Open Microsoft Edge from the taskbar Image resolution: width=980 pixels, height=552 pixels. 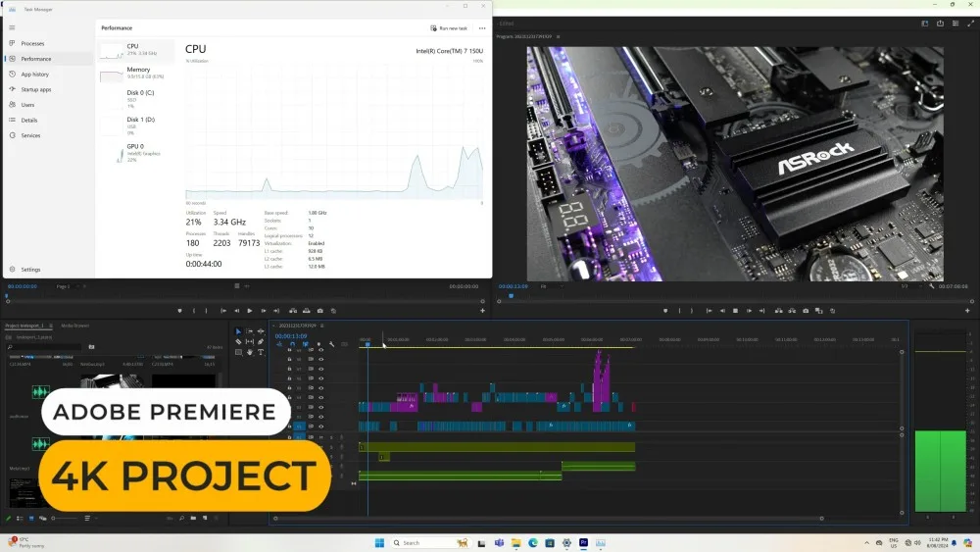(533, 542)
